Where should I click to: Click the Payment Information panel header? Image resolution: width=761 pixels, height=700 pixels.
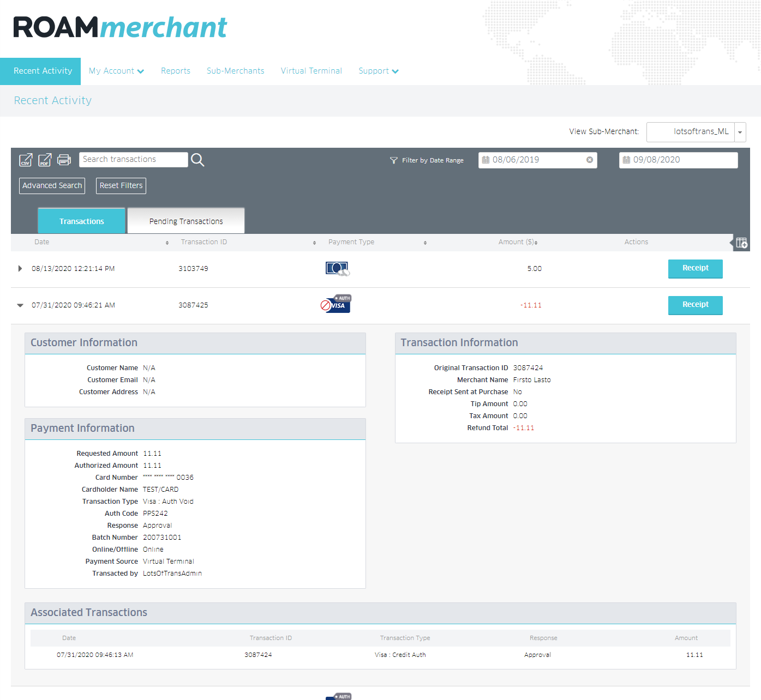coord(195,429)
